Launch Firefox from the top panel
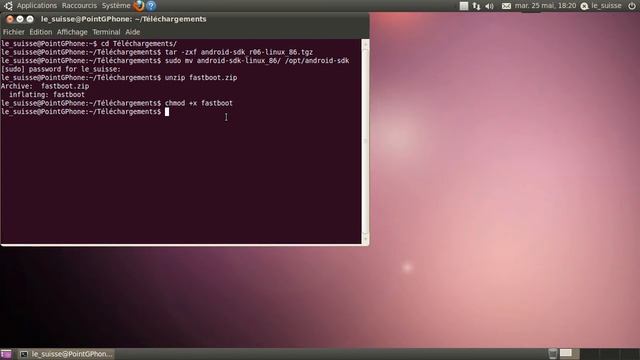The height and width of the screenshot is (360, 640). tap(139, 6)
